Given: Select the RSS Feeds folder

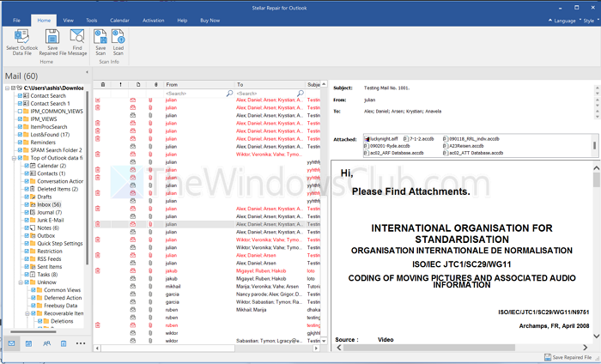Looking at the screenshot, I should click(49, 258).
